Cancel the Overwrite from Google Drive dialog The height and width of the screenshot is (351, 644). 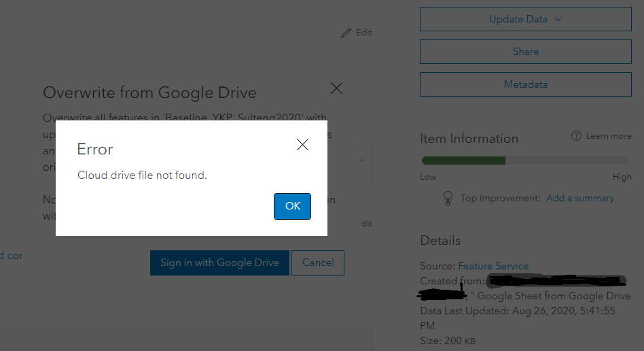318,263
